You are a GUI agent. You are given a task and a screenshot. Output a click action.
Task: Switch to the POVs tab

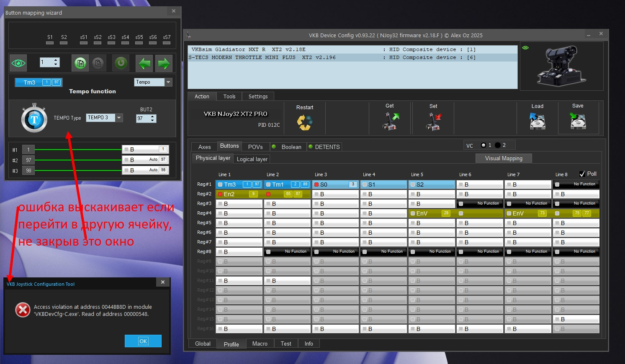pos(255,147)
